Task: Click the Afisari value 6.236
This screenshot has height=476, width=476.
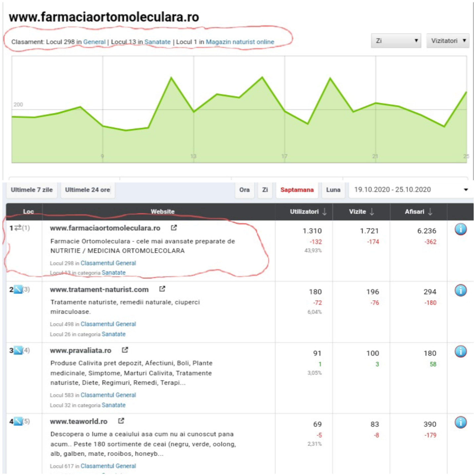Action: pos(427,231)
